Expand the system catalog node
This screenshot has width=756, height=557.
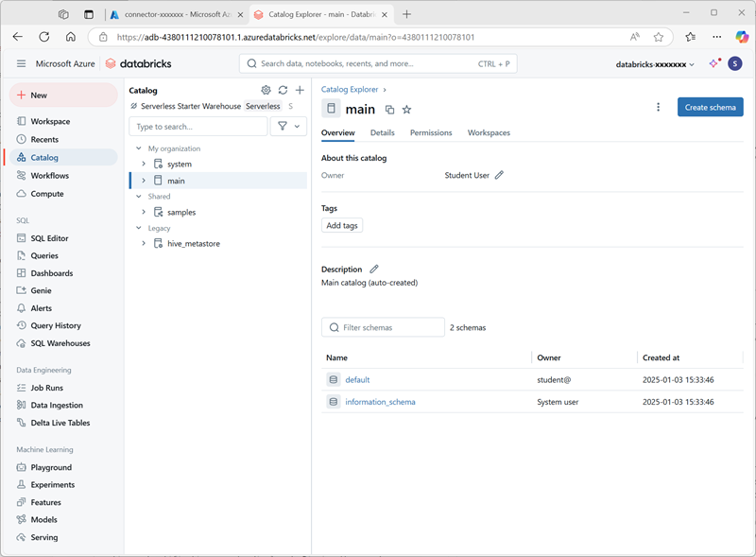[144, 165]
